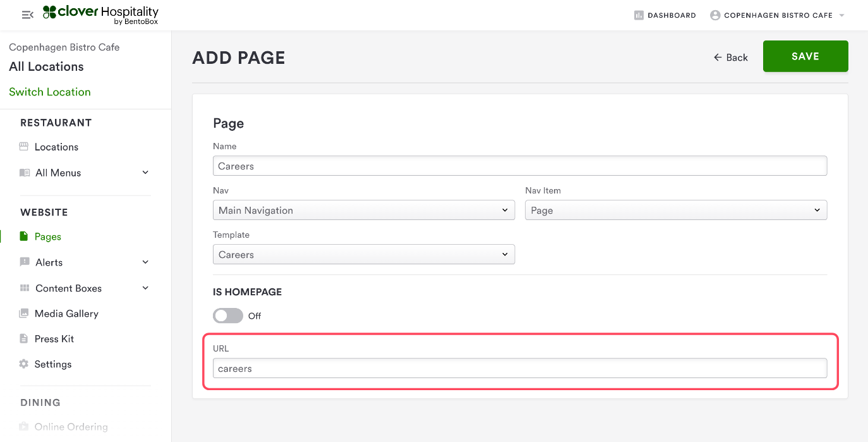Screen dimensions: 868x442
Task: Open the Dashboard chart icon
Action: [x=639, y=15]
